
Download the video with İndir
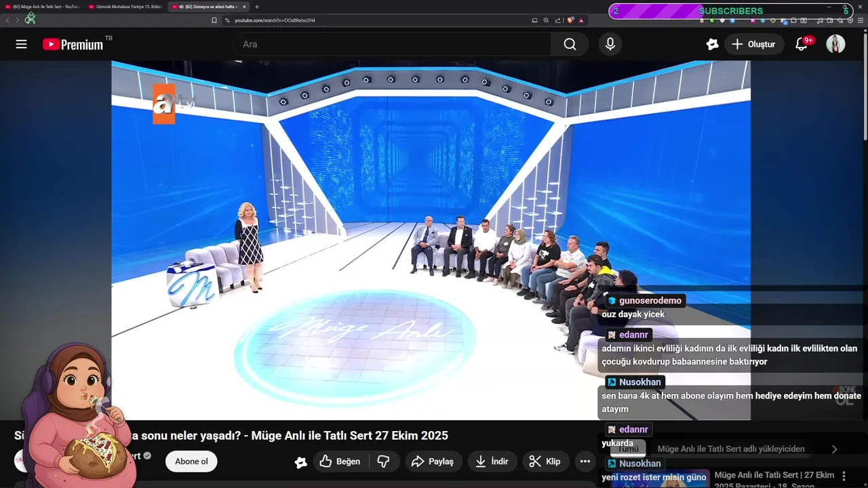point(492,462)
